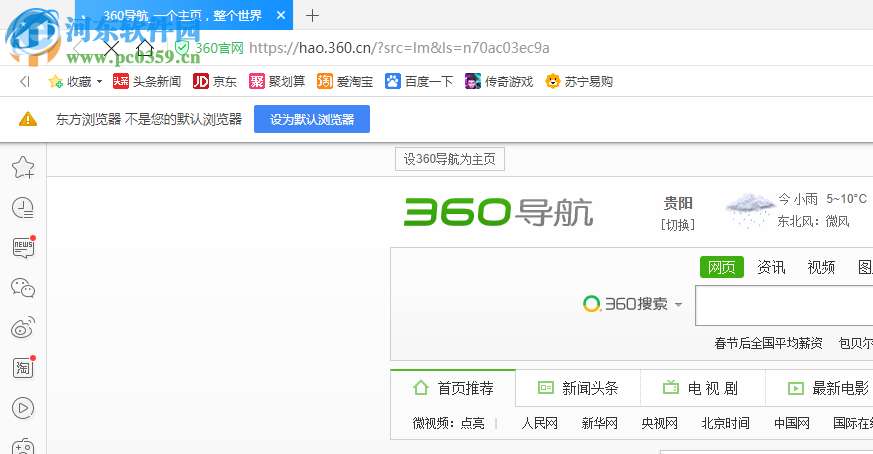The width and height of the screenshot is (873, 454).
Task: Open 头条新闻 bookmark
Action: [147, 81]
